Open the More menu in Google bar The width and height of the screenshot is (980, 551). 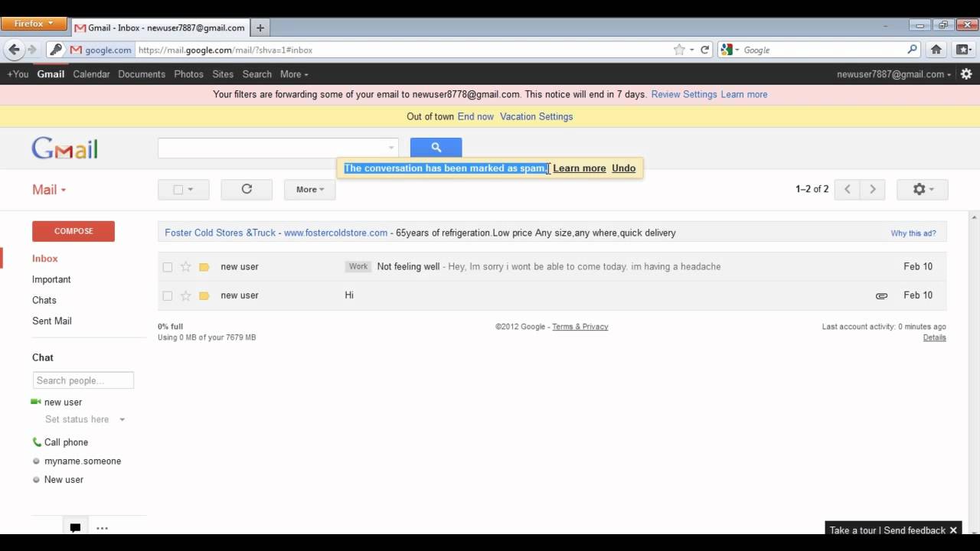click(x=294, y=74)
